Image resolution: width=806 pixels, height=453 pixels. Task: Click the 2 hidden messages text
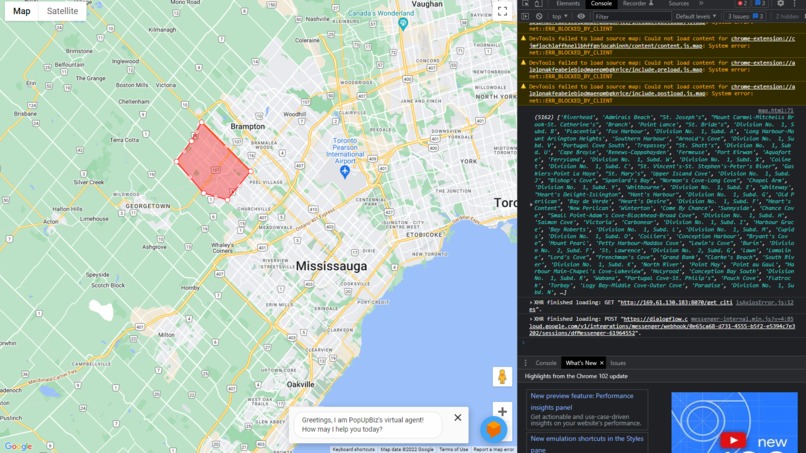pyautogui.click(x=787, y=16)
